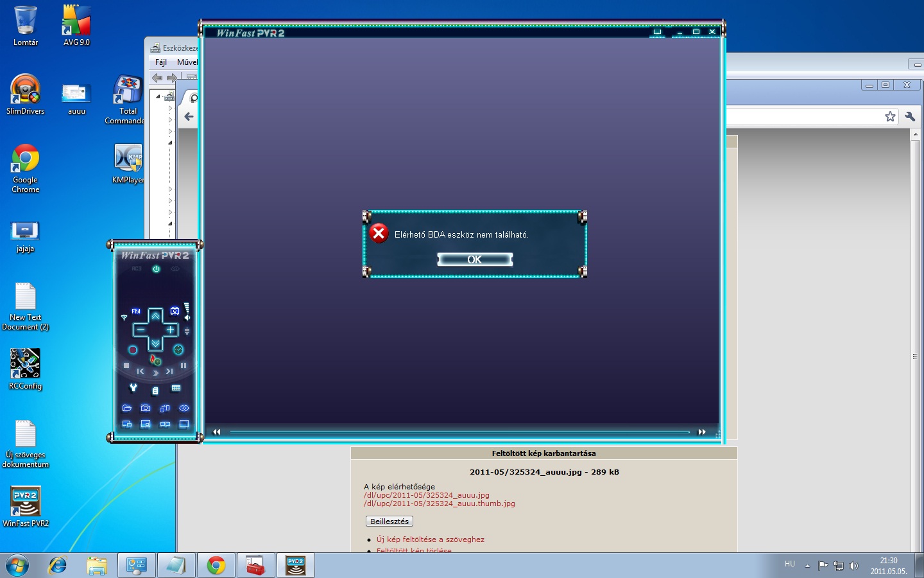This screenshot has height=578, width=924.
Task: Click the media device icon on remote
Action: [x=165, y=408]
